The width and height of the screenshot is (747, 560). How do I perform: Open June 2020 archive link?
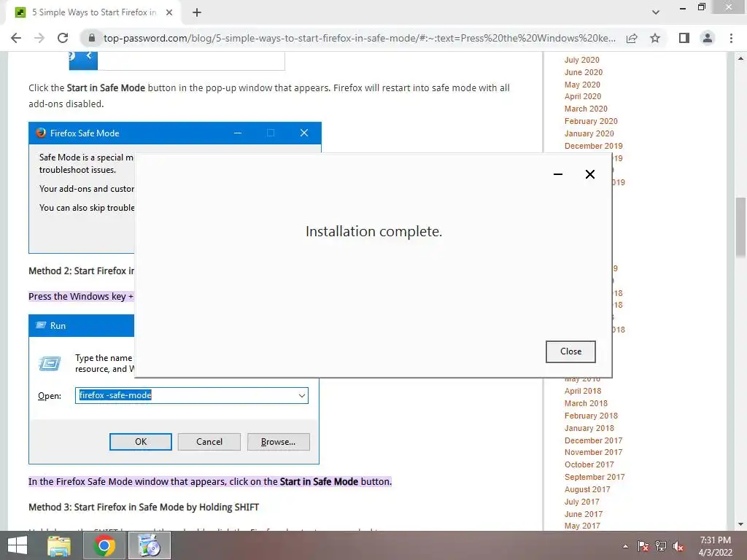click(583, 72)
